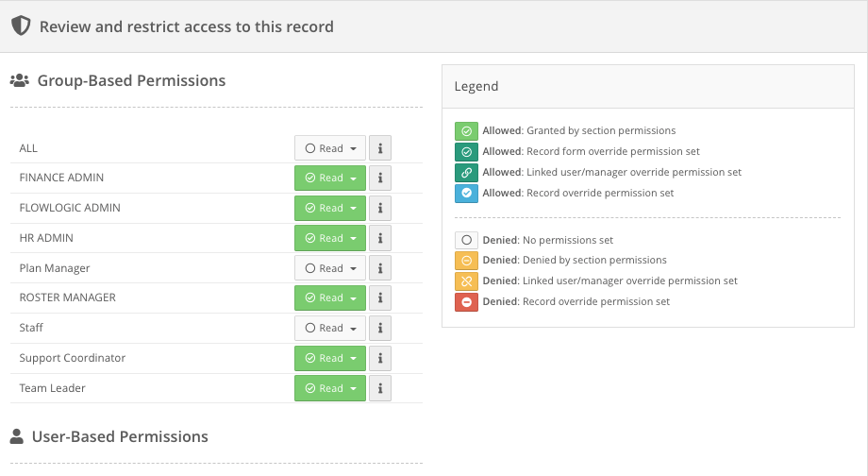Click Staff group label

coord(31,328)
